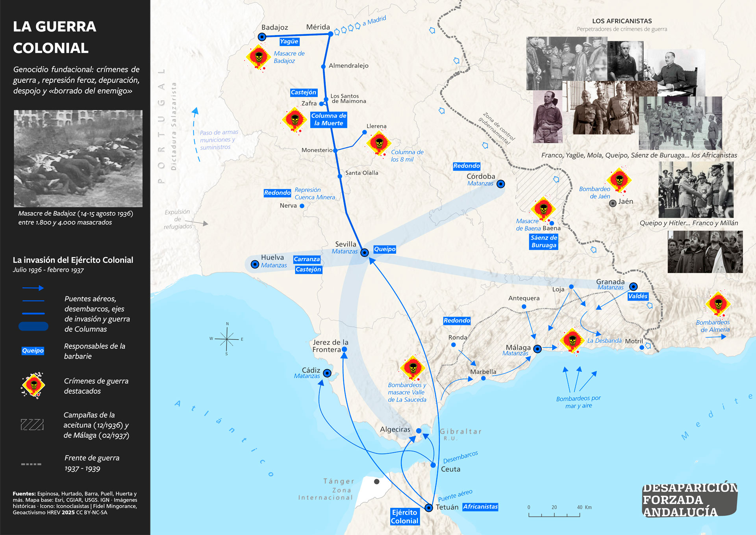756x535 pixels.
Task: Click the thick blue column bar in legend
Action: point(33,326)
